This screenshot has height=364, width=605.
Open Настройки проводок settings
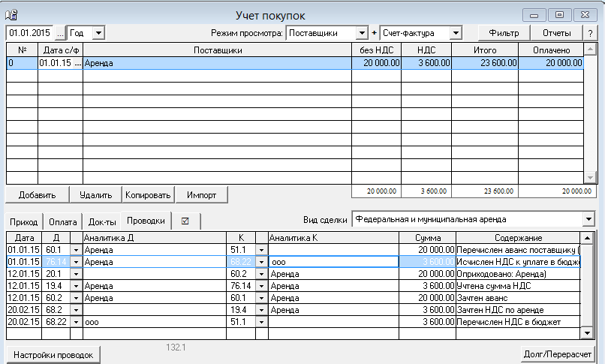click(x=53, y=354)
